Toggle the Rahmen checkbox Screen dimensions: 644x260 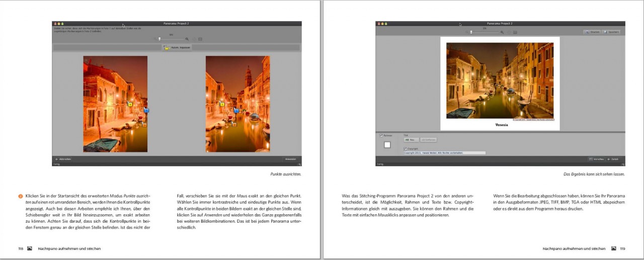(x=381, y=135)
